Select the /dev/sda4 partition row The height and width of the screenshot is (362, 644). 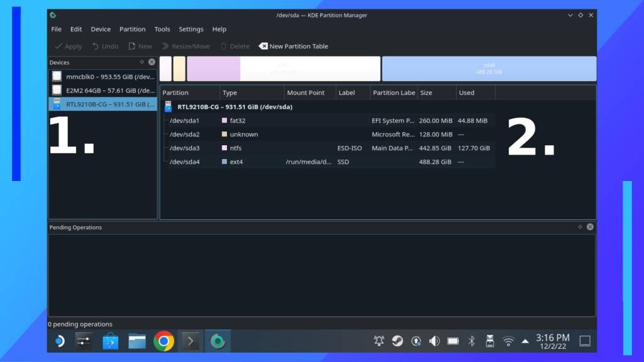point(328,162)
